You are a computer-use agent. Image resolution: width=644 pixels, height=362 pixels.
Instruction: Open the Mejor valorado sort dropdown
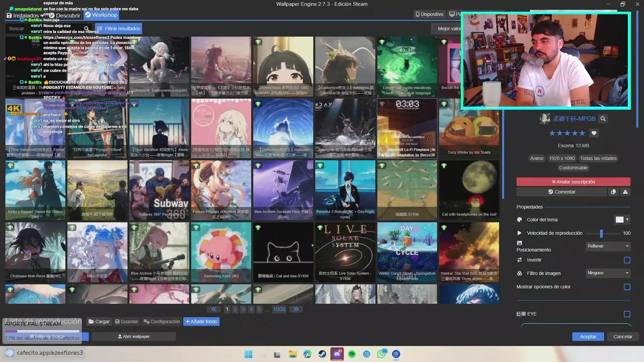coord(449,29)
